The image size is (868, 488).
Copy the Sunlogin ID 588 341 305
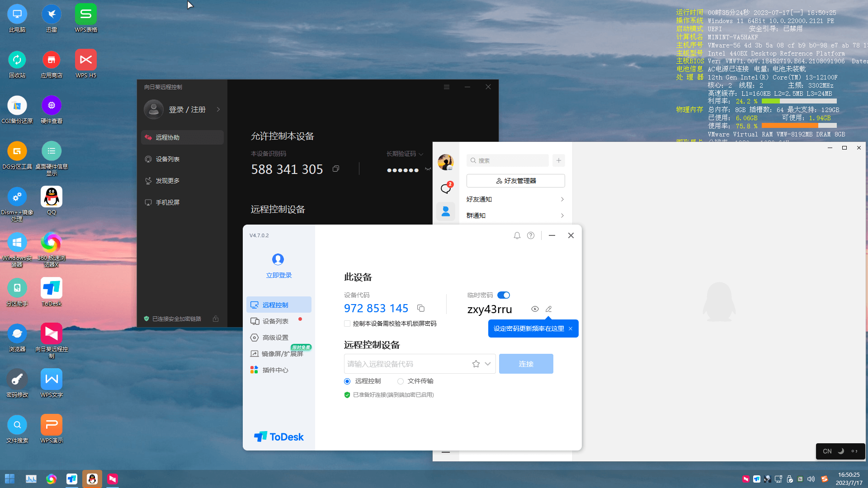click(335, 169)
